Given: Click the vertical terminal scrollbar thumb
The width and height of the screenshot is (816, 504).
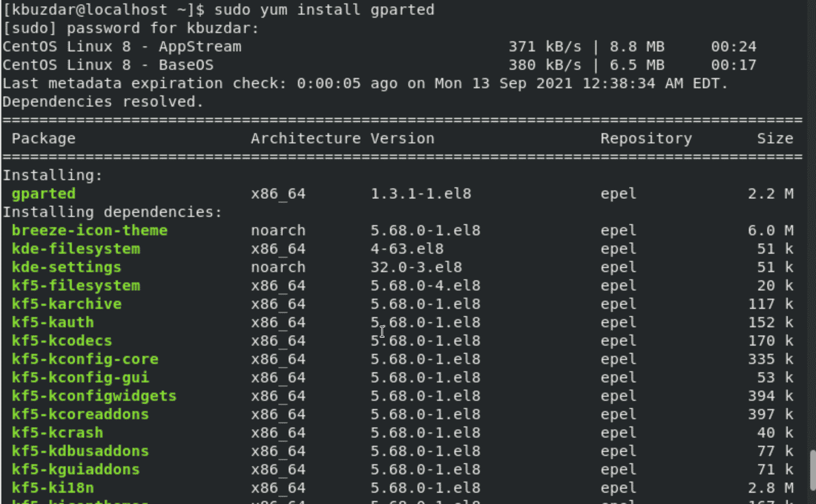Looking at the screenshot, I should (x=813, y=471).
